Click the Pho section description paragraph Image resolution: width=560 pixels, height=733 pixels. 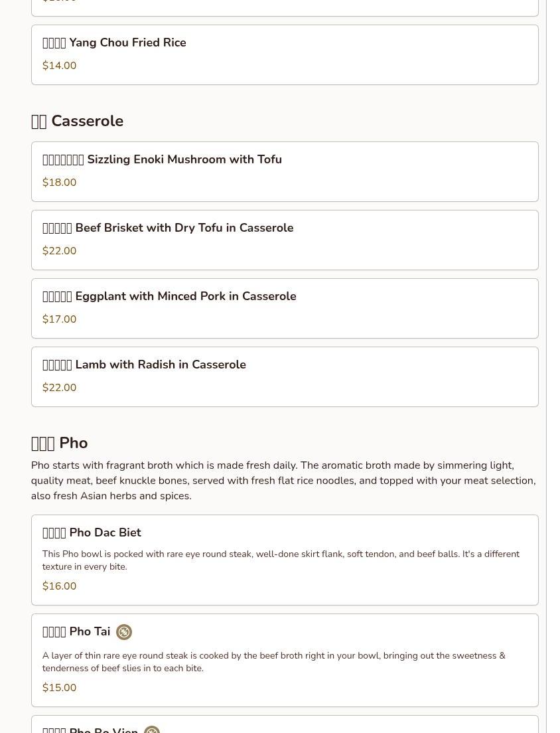pyautogui.click(x=283, y=481)
